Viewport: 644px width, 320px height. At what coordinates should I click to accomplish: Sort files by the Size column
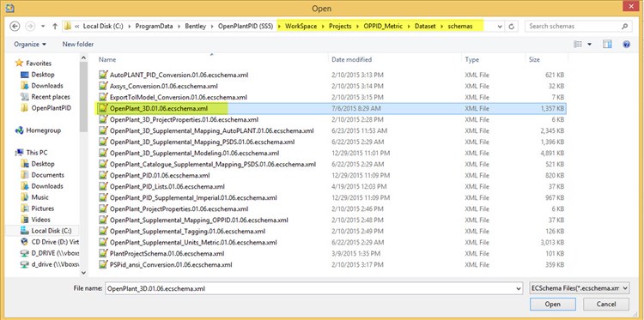click(547, 60)
